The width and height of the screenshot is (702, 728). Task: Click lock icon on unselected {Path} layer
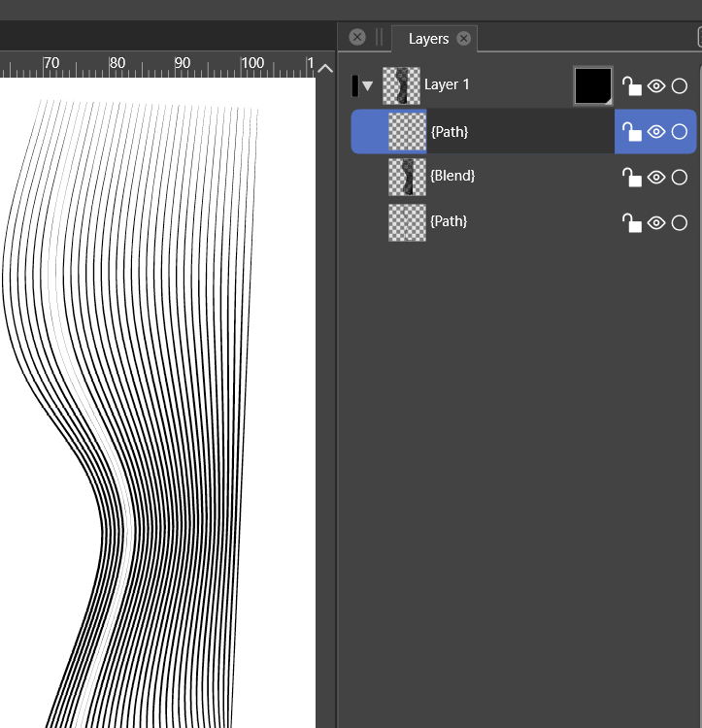pyautogui.click(x=632, y=222)
